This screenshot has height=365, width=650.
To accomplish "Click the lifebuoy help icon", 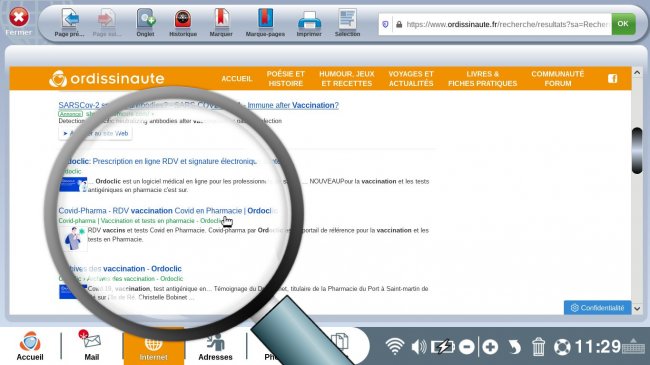I will (x=562, y=347).
